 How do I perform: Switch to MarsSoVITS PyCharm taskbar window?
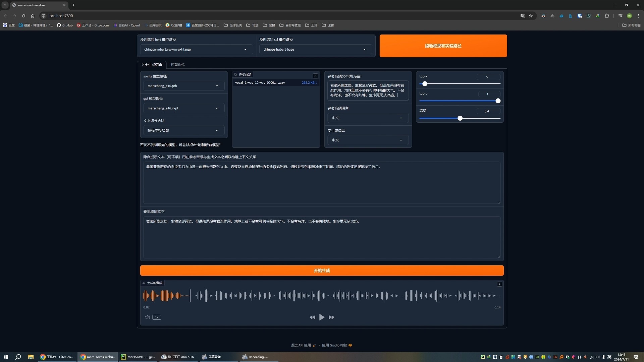(x=138, y=357)
